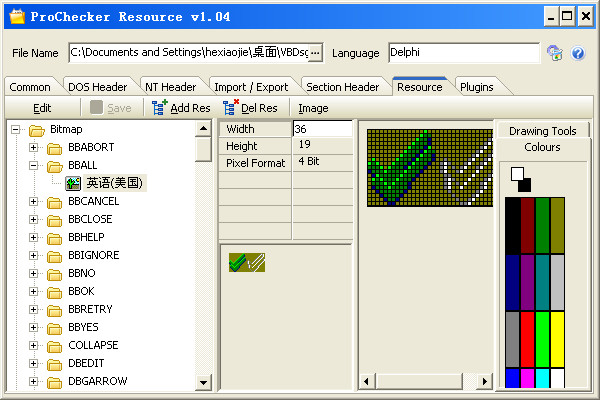Collapse the BBALL tree node
This screenshot has width=600, height=400.
point(34,165)
